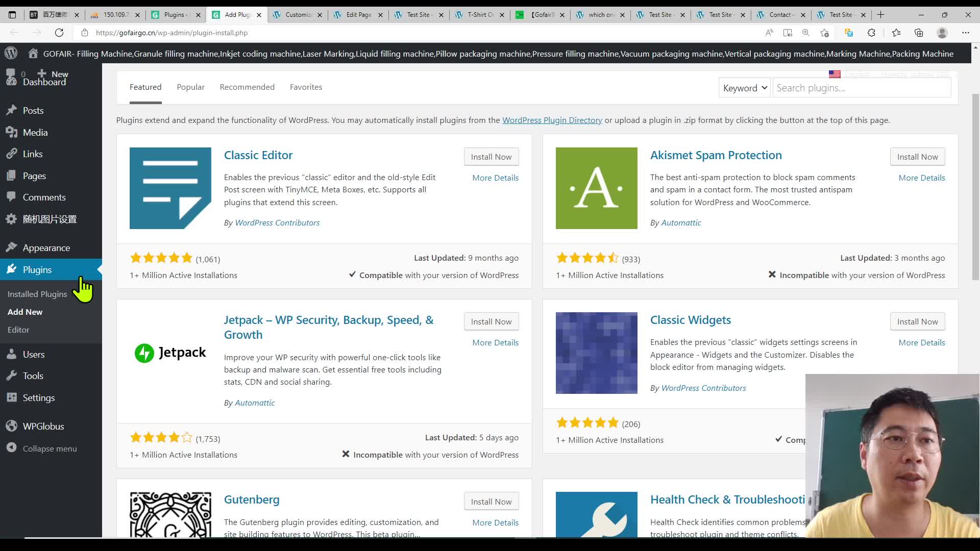The height and width of the screenshot is (551, 980).
Task: Open Media library from sidebar
Action: (x=35, y=132)
